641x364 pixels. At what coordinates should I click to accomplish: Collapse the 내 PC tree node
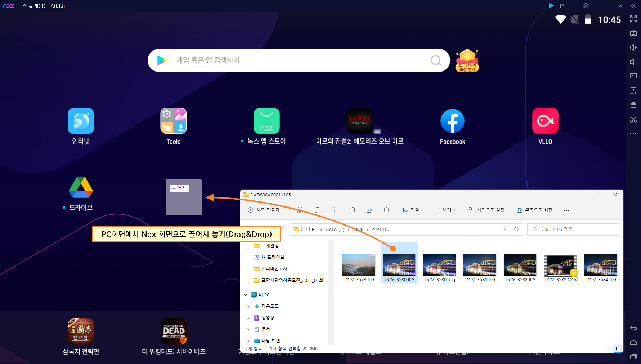(246, 295)
